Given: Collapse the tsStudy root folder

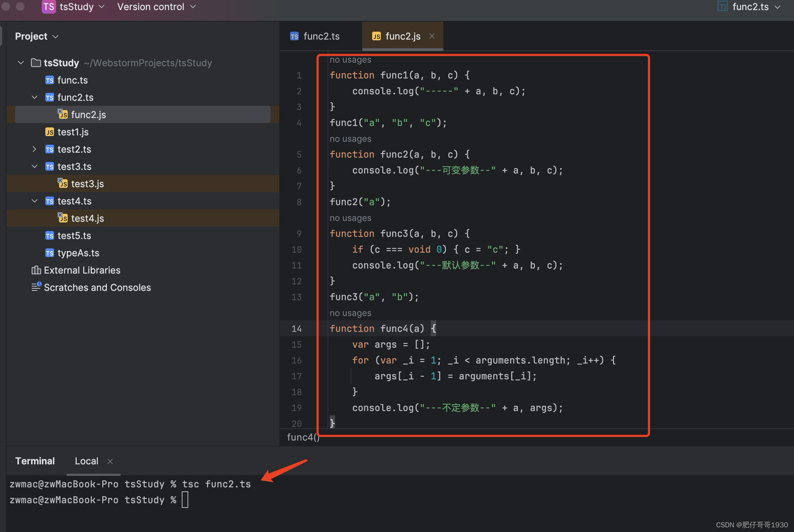Looking at the screenshot, I should click(21, 63).
